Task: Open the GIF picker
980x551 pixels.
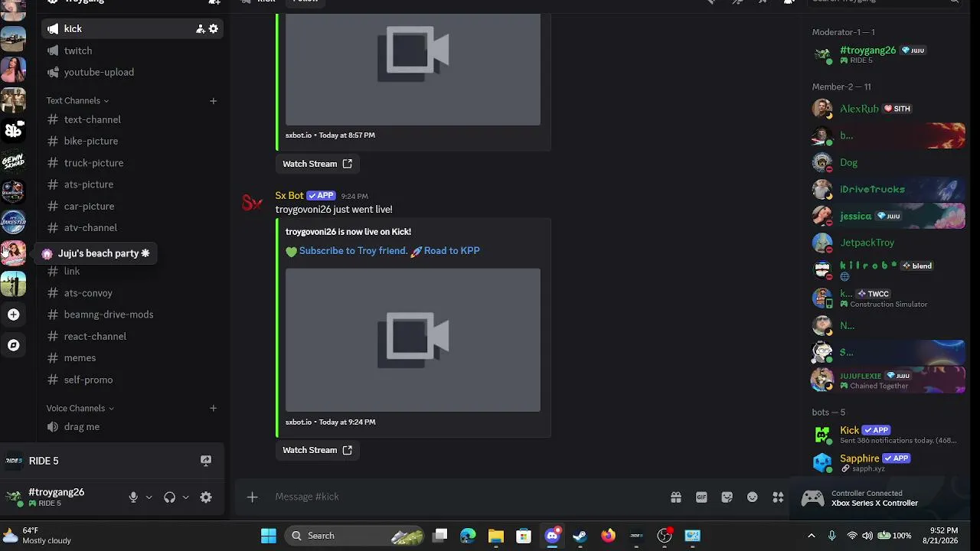Action: coord(701,497)
